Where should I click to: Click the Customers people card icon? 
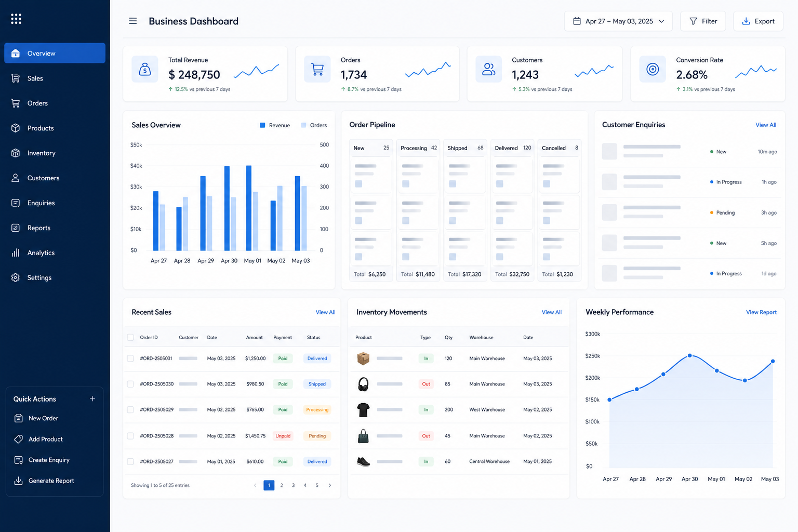click(489, 69)
